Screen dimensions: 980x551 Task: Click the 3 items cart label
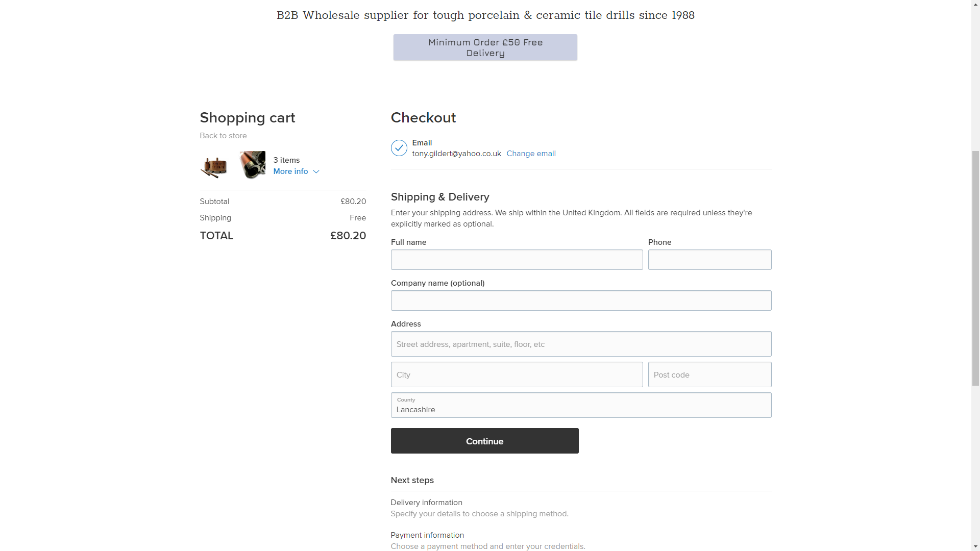[286, 160]
